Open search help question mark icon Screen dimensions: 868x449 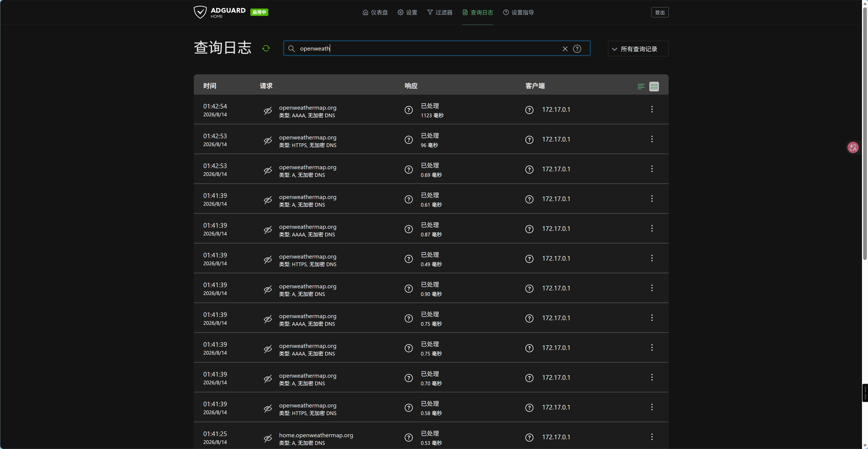(577, 49)
